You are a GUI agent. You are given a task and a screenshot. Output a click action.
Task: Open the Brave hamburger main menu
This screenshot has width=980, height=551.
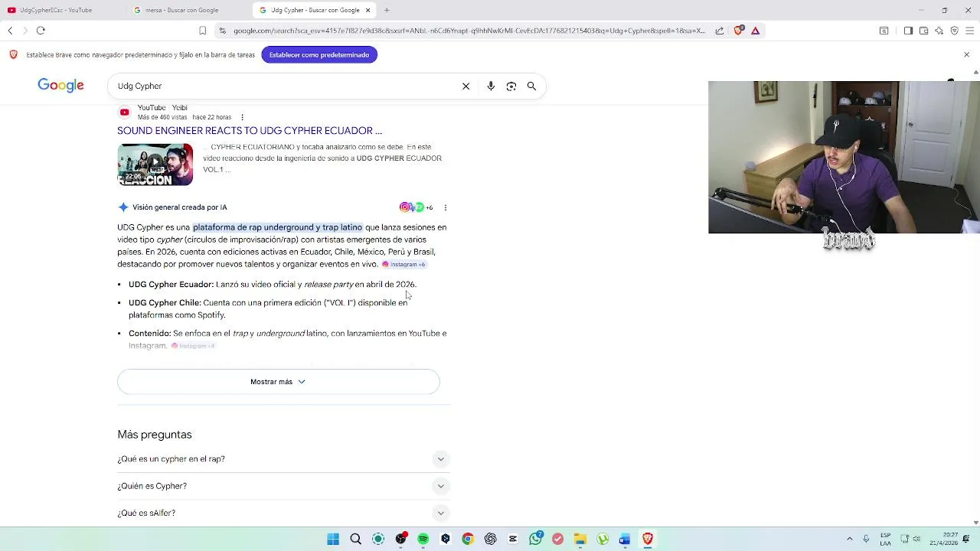coord(969,31)
